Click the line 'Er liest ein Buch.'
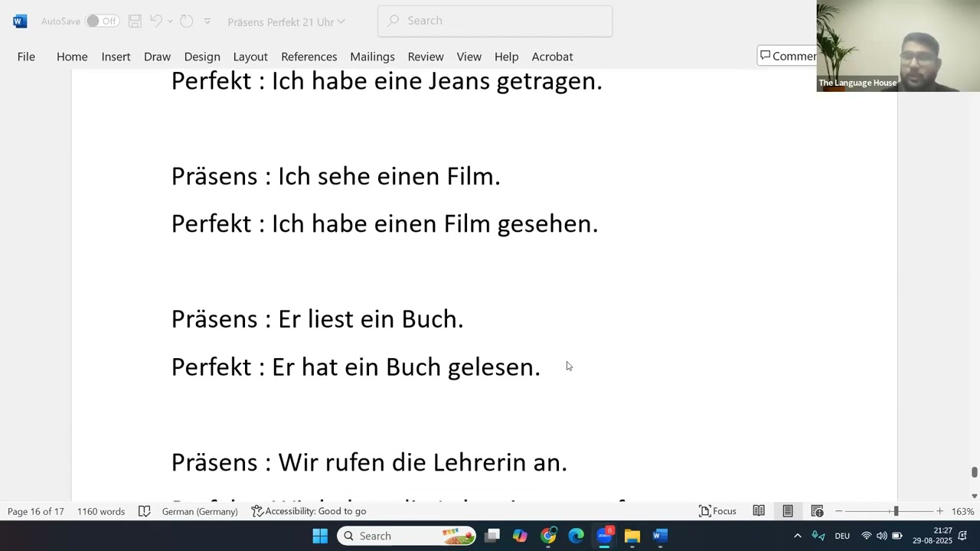This screenshot has height=551, width=980. pos(371,319)
